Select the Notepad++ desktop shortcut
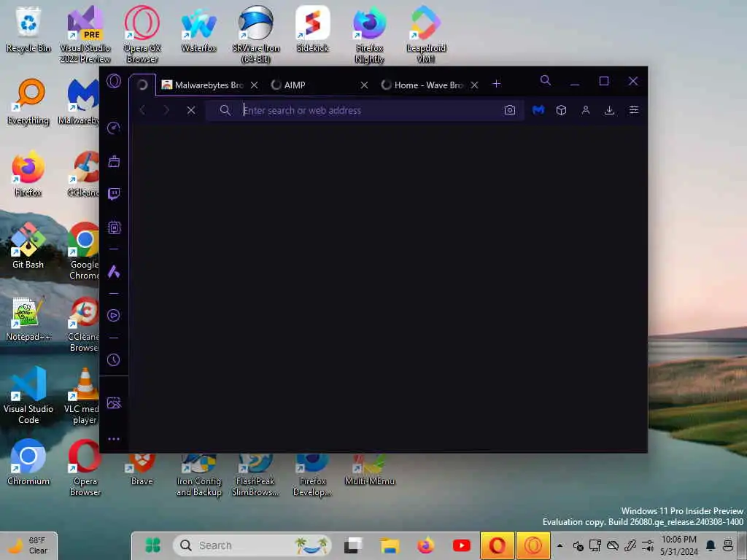 click(28, 318)
